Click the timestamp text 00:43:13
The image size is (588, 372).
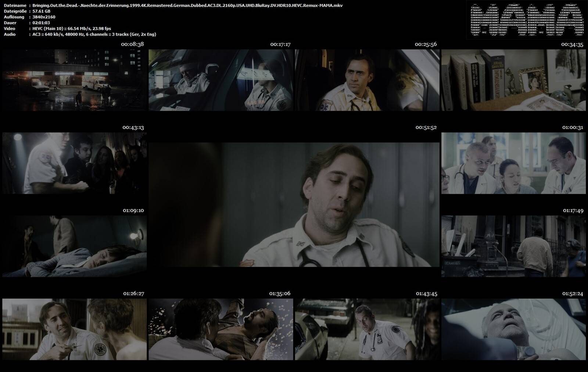(x=133, y=128)
